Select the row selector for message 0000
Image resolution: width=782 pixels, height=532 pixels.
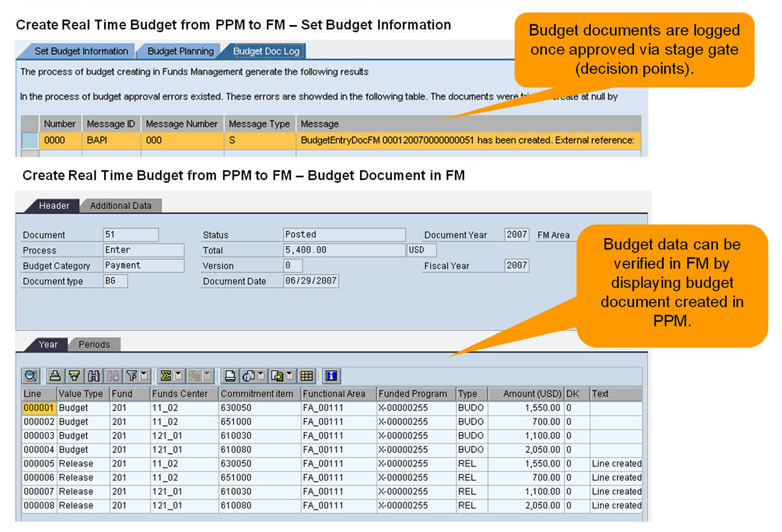[x=30, y=140]
